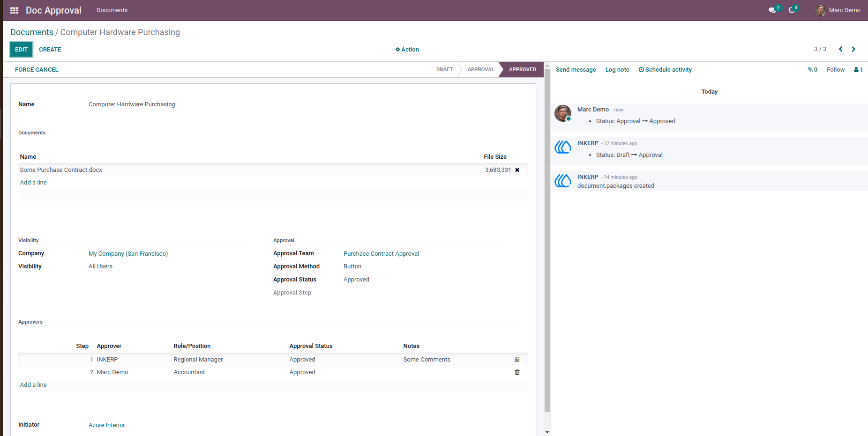Image resolution: width=868 pixels, height=436 pixels.
Task: Click the form vertical scrollbar
Action: click(547, 240)
